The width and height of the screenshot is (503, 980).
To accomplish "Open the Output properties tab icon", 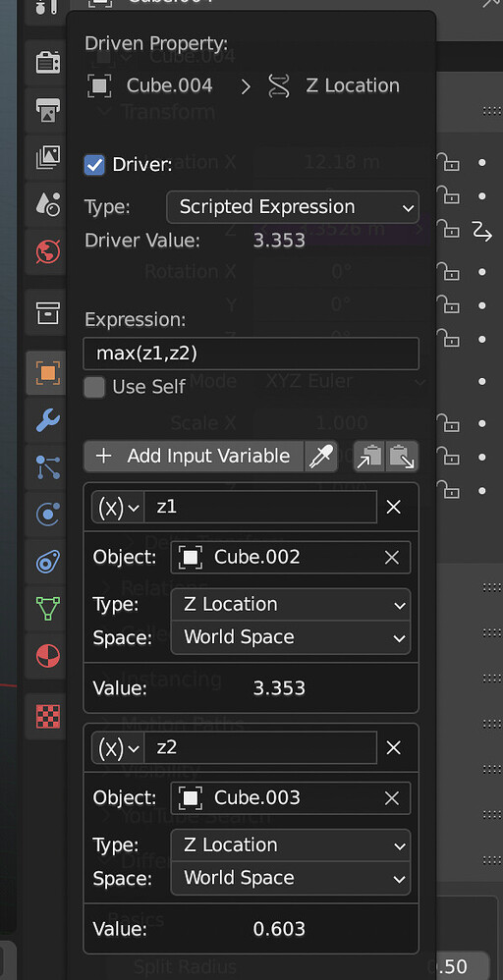I will coord(47,110).
